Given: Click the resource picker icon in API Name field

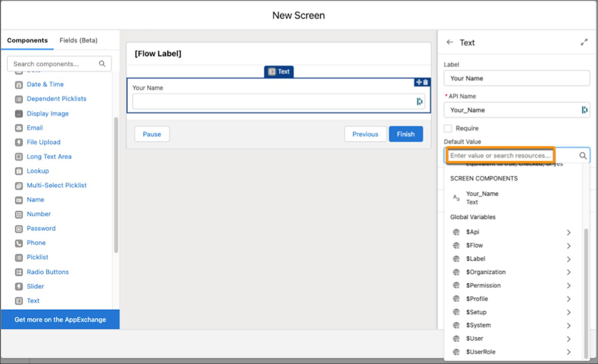Looking at the screenshot, I should (x=584, y=110).
